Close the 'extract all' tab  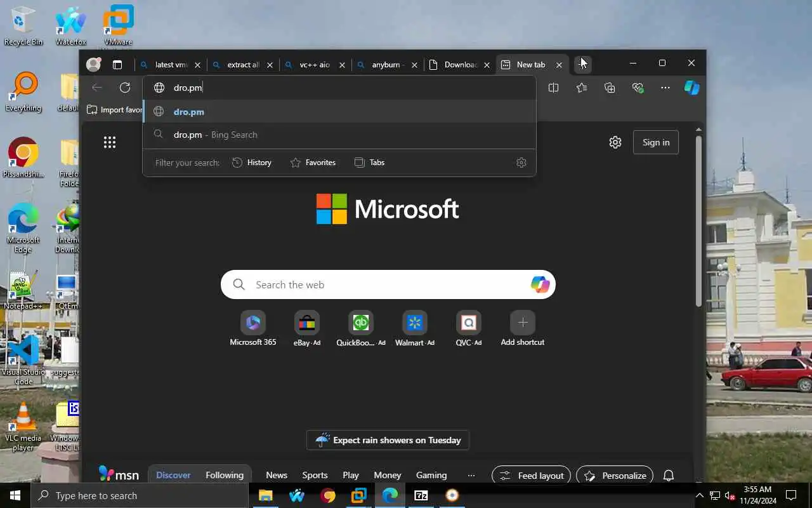pos(270,65)
